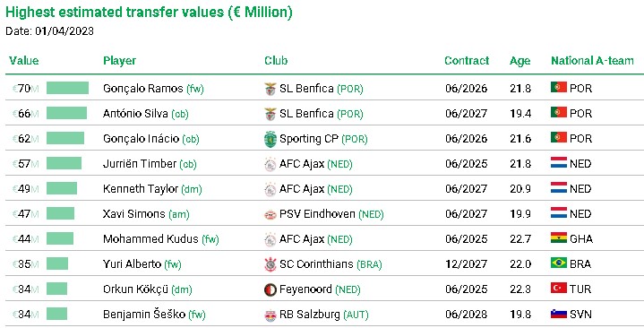This screenshot has width=644, height=328.
Task: Open player Mohammed Kudus
Action: [x=150, y=239]
